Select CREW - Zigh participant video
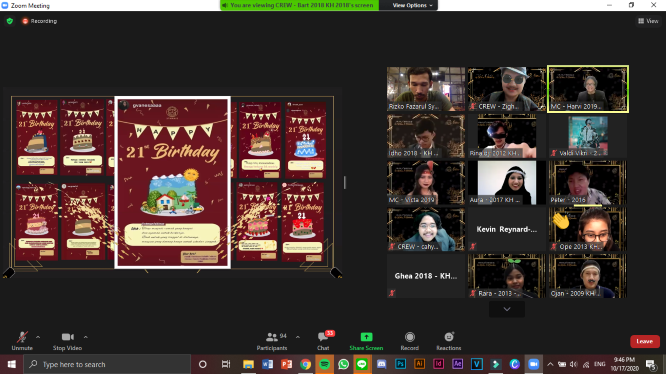This screenshot has width=666, height=374. click(507, 89)
